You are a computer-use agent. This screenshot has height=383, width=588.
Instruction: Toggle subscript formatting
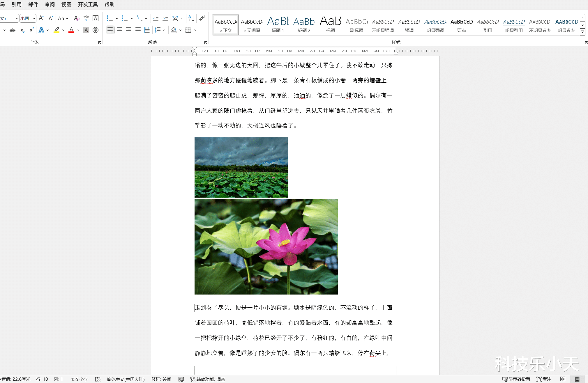pos(22,30)
